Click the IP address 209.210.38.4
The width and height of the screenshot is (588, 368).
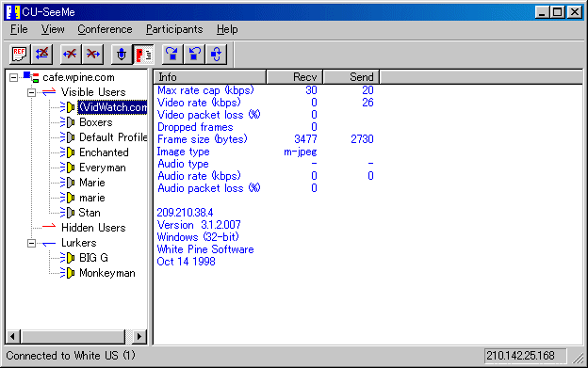pyautogui.click(x=185, y=213)
